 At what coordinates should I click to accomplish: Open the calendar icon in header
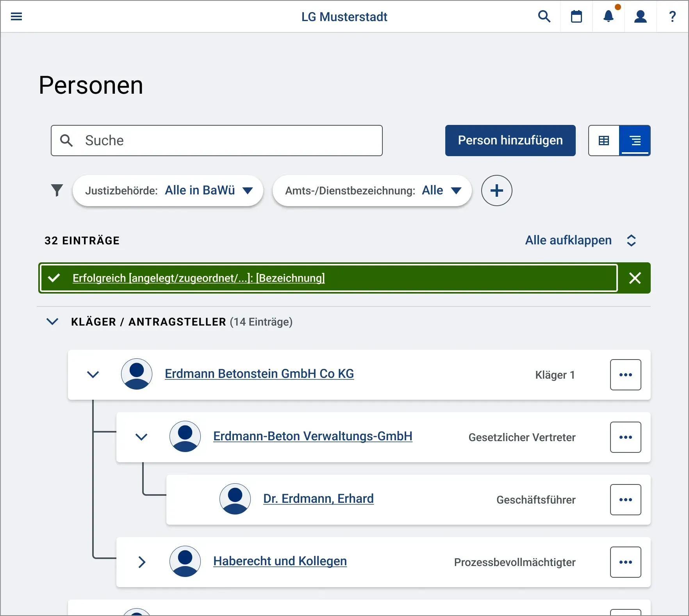click(x=577, y=16)
